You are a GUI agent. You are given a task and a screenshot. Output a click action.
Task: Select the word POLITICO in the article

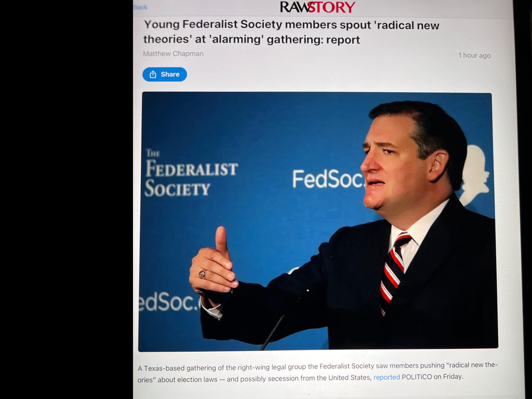(x=417, y=377)
